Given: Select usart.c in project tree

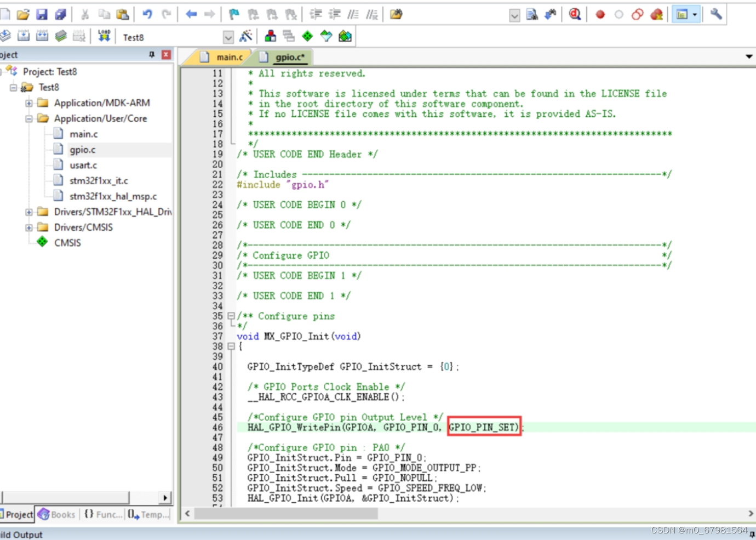Looking at the screenshot, I should point(83,165).
